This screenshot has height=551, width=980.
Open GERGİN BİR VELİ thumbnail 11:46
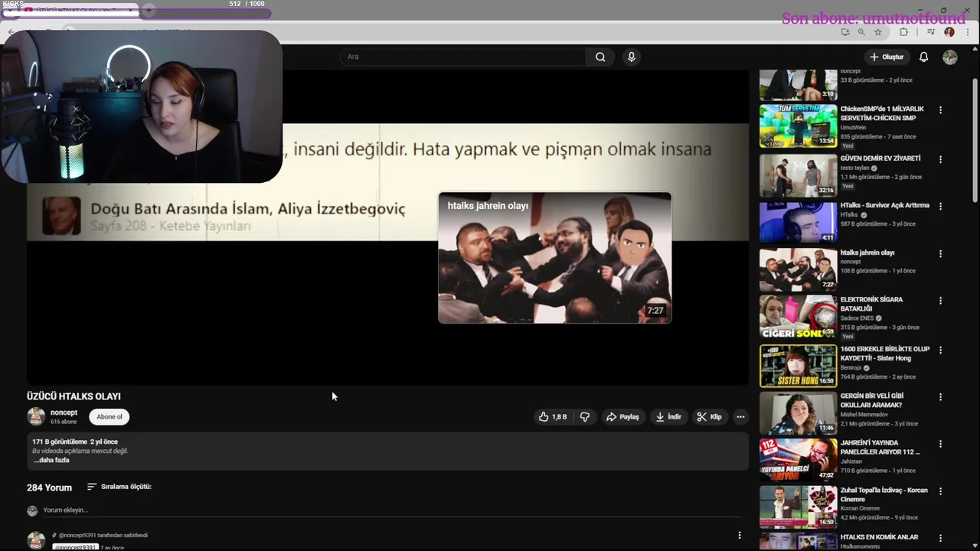798,412
